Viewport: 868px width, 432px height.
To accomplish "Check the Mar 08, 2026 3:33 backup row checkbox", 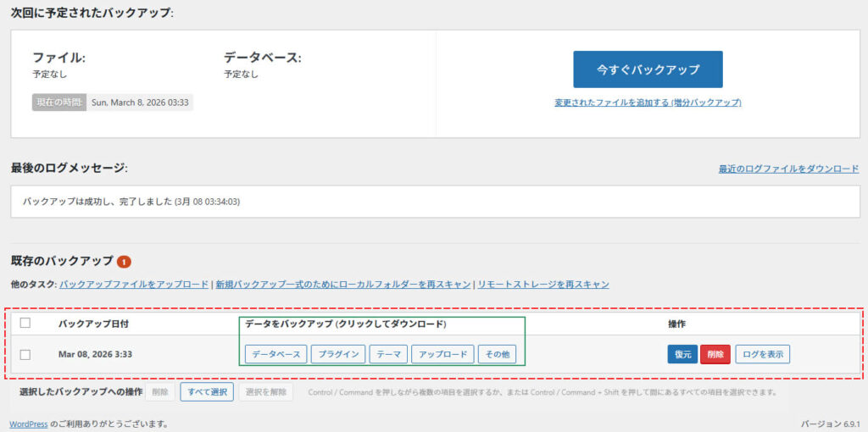I will tap(25, 355).
